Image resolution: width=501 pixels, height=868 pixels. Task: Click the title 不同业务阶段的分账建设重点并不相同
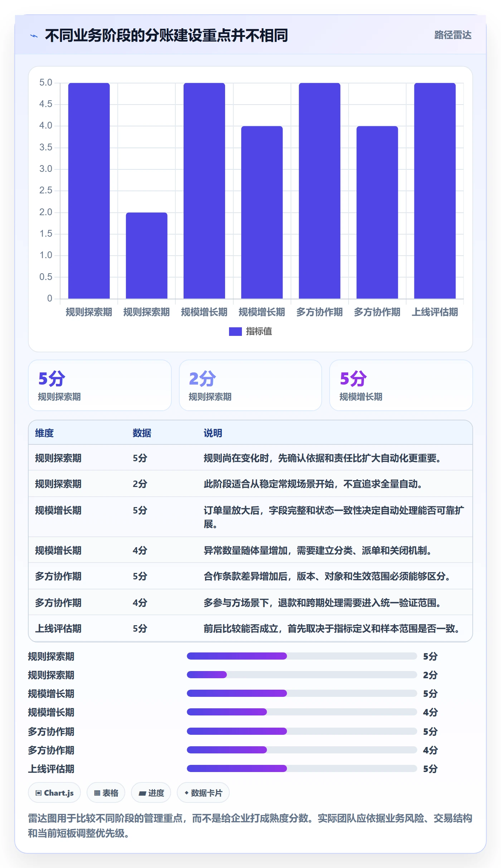click(166, 35)
